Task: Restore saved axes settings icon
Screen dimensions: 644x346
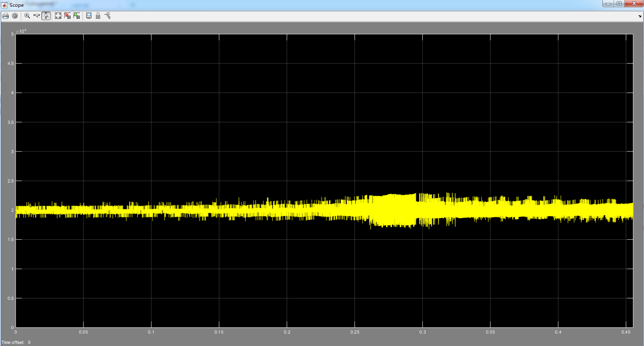Action: tap(77, 16)
